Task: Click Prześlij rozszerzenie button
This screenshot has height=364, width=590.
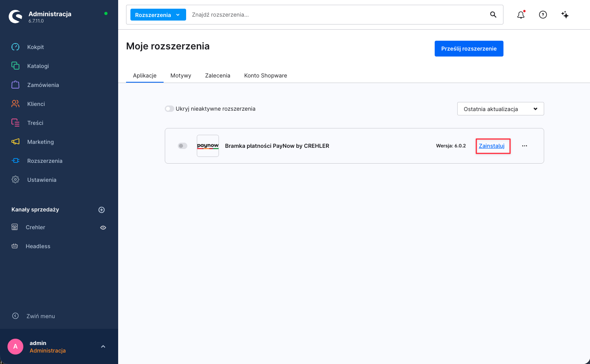Action: tap(469, 49)
